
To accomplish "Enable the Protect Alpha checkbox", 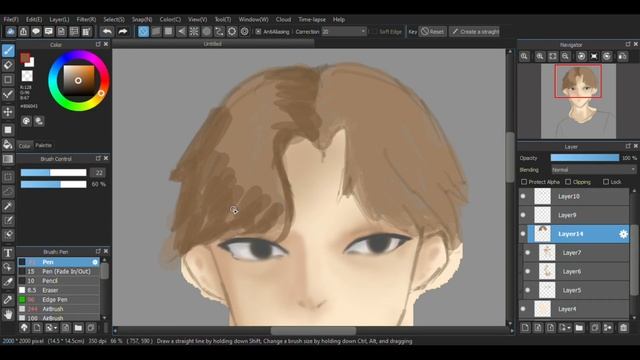I will 524,182.
